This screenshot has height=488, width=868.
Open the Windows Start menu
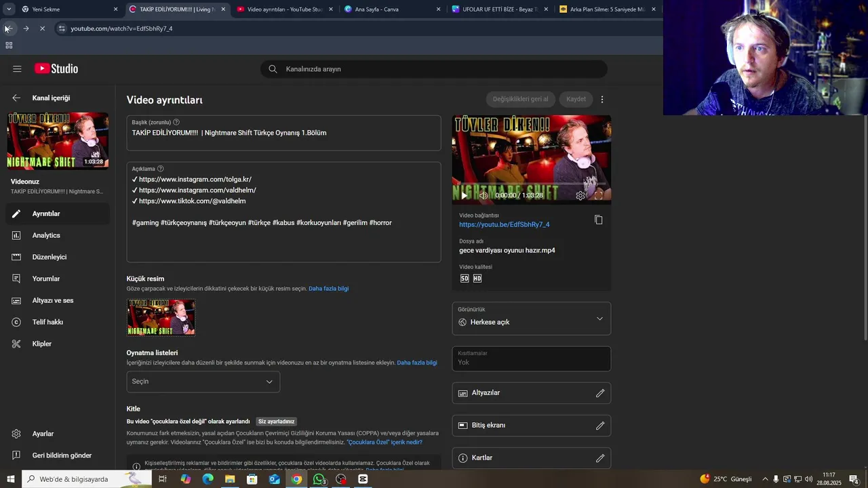[x=10, y=479]
